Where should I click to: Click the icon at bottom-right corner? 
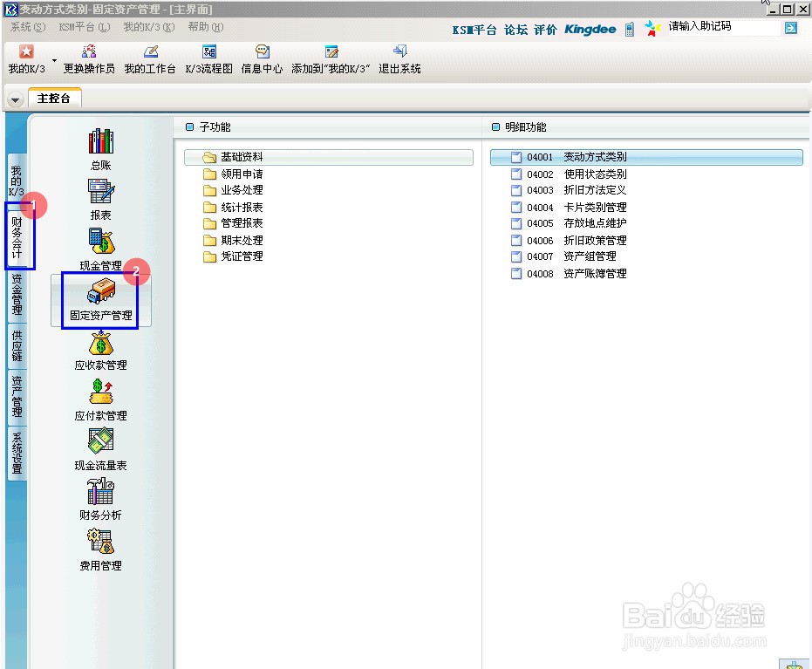pyautogui.click(x=795, y=664)
